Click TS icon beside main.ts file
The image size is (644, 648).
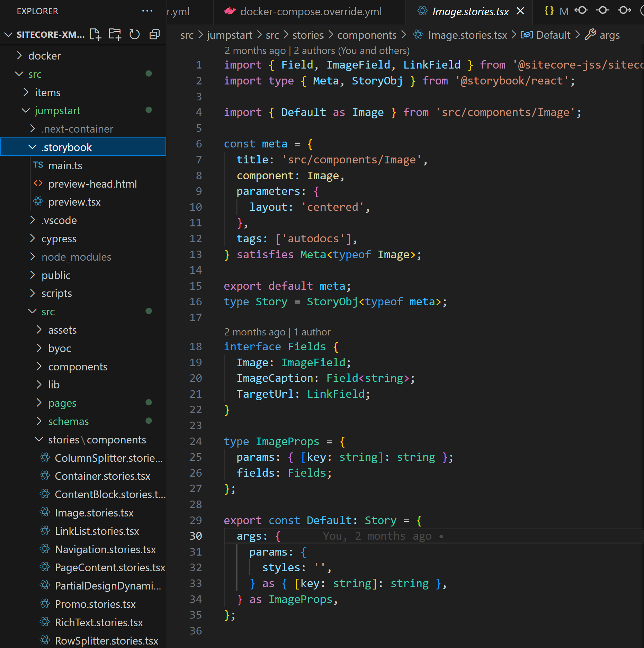(x=38, y=165)
